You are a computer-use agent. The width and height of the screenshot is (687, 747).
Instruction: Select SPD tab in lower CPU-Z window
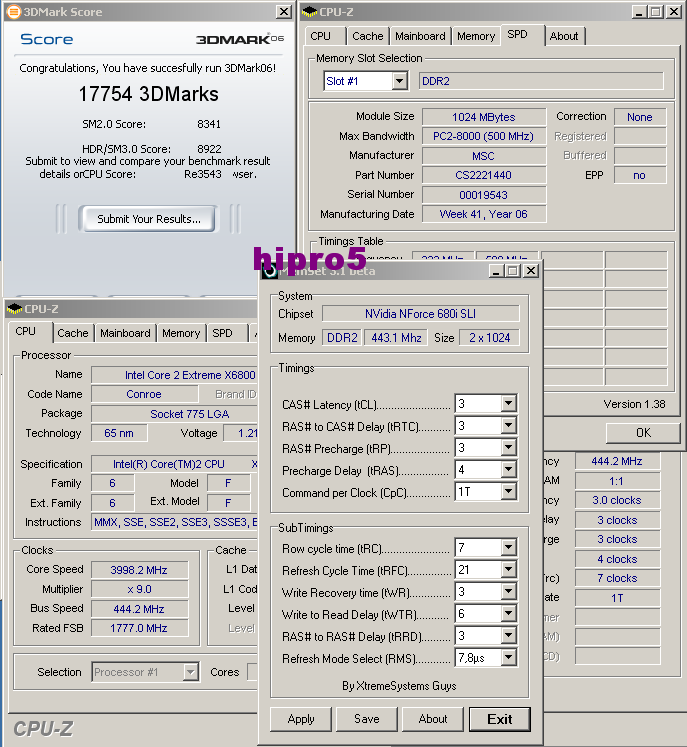tap(227, 333)
